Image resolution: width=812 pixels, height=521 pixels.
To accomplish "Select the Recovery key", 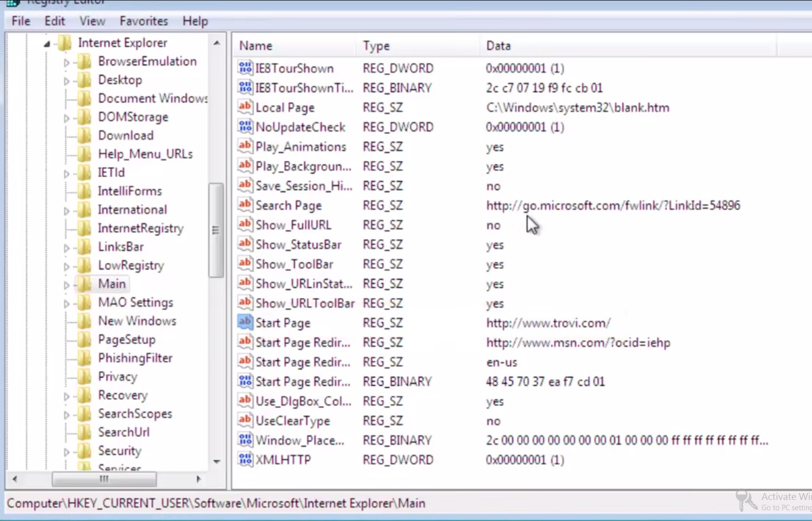I will point(123,395).
